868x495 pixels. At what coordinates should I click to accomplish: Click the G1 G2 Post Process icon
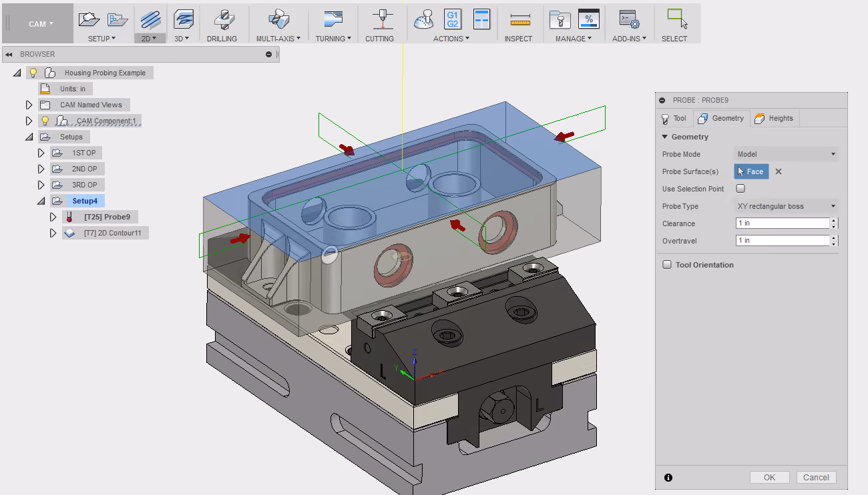(x=453, y=19)
